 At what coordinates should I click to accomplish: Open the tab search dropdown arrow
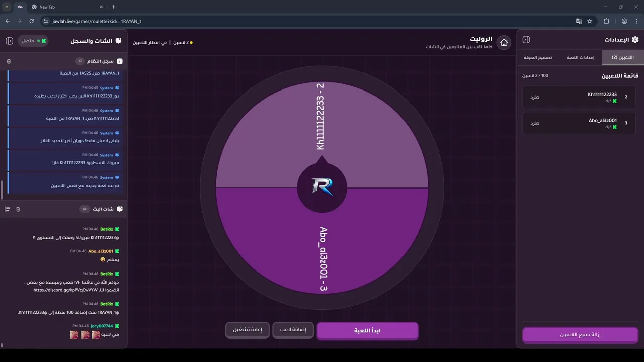(x=7, y=7)
